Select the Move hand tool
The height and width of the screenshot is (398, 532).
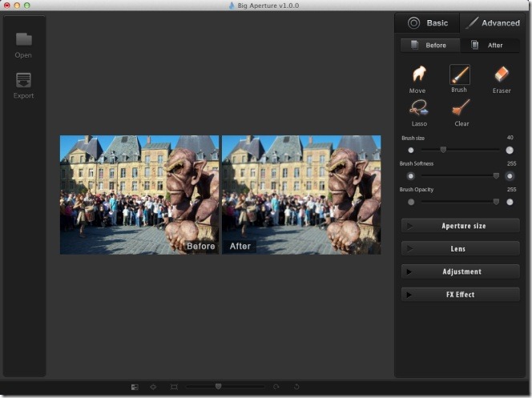pyautogui.click(x=418, y=74)
